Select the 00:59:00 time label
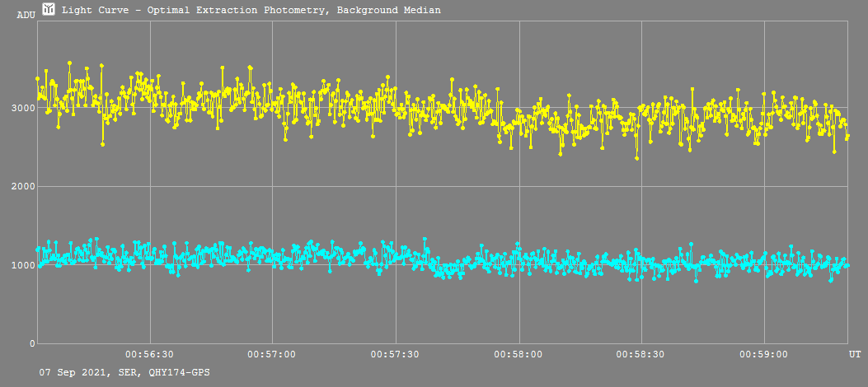The image size is (868, 387). pyautogui.click(x=764, y=354)
